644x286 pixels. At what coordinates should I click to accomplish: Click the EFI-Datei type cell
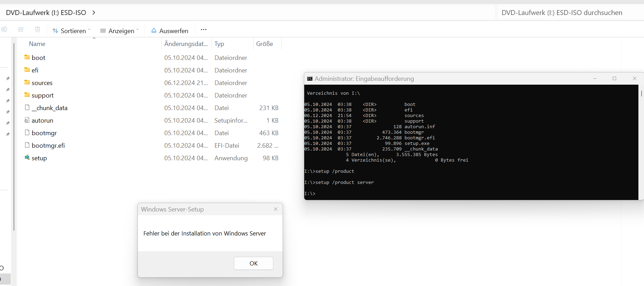(x=227, y=146)
